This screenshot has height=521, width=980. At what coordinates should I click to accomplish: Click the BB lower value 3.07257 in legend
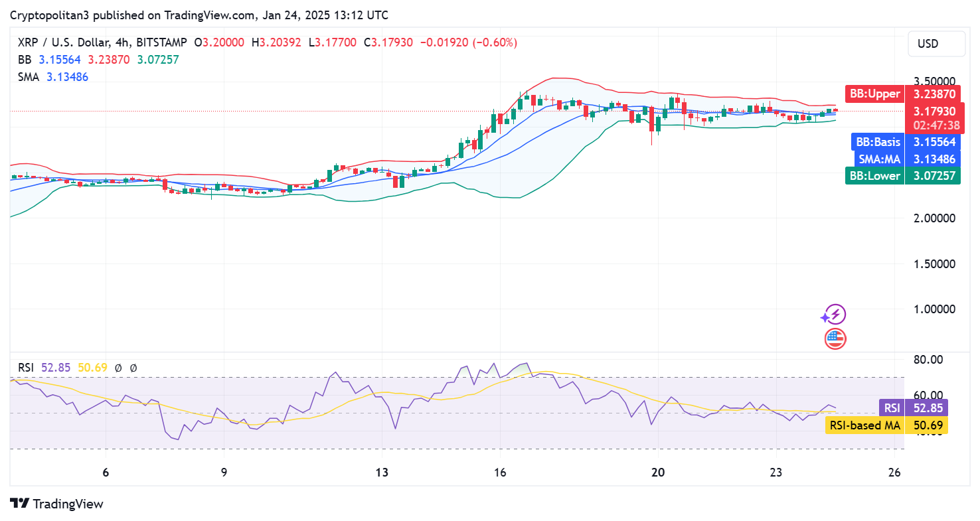[x=158, y=60]
